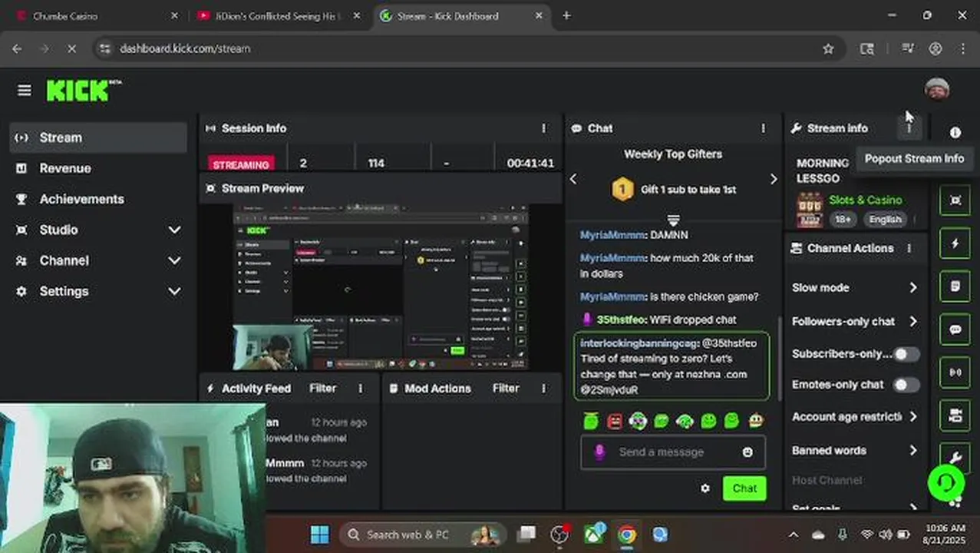Open the emoji picker in message box
The width and height of the screenshot is (980, 553).
pyautogui.click(x=747, y=452)
